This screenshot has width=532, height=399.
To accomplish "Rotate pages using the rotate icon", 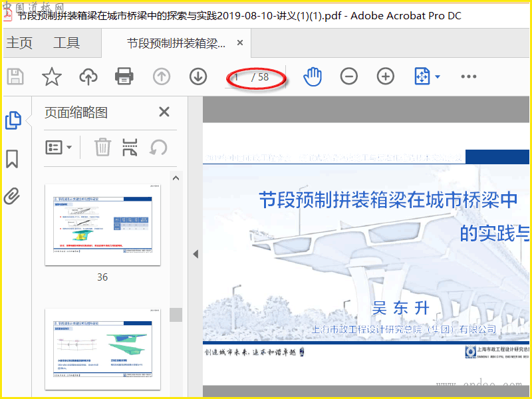I will point(158,148).
